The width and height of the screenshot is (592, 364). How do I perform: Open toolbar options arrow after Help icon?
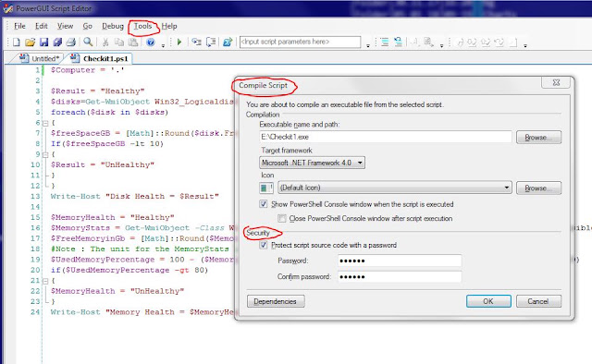coord(163,45)
